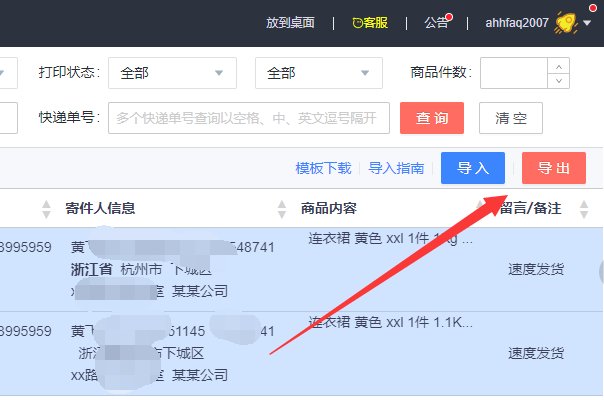Image resolution: width=604 pixels, height=400 pixels.
Task: Increase 商品件数 with up arrow
Action: 559,66
